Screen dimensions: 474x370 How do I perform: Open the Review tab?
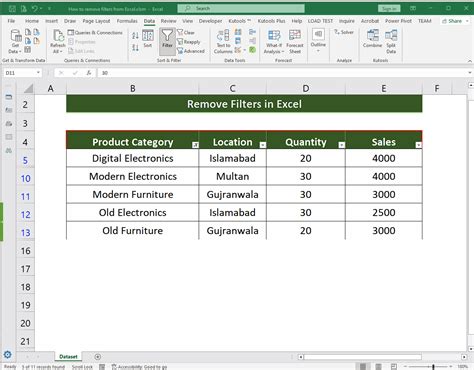point(168,21)
